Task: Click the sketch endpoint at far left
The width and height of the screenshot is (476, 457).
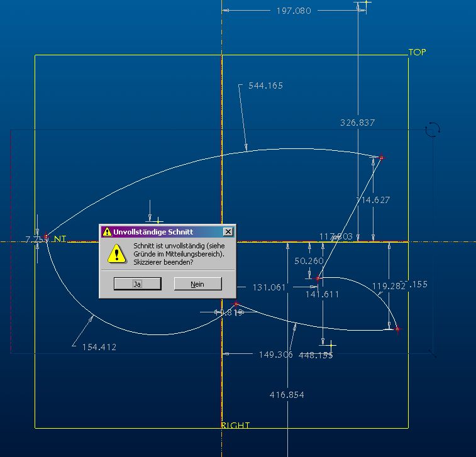Action: click(x=46, y=236)
